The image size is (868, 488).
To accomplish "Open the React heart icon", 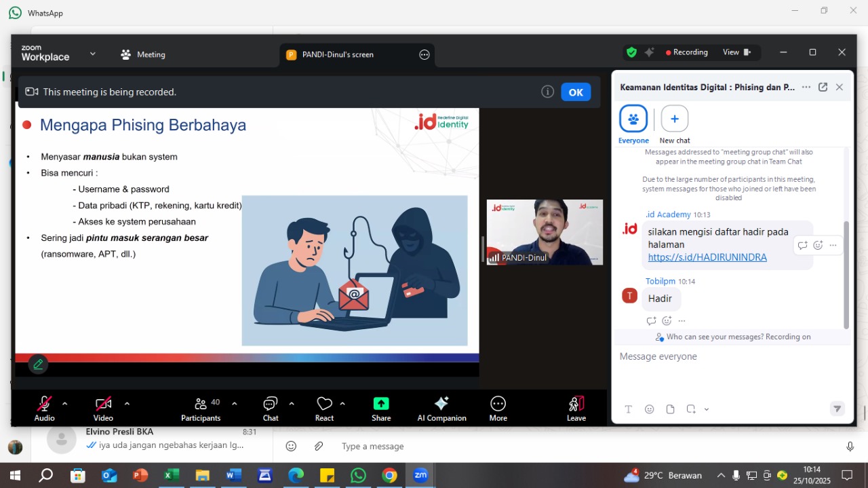I will [x=324, y=404].
